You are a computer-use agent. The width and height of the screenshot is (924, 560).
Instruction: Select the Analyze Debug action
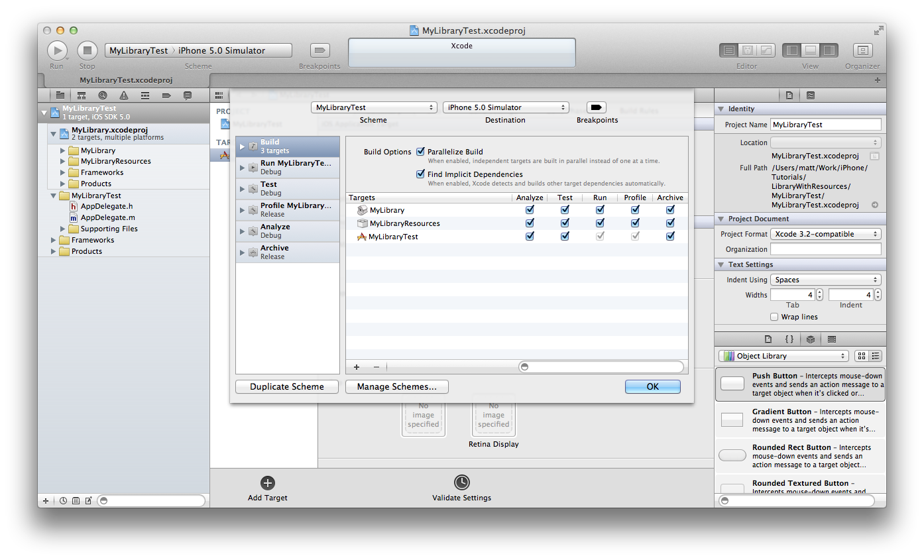click(x=288, y=231)
